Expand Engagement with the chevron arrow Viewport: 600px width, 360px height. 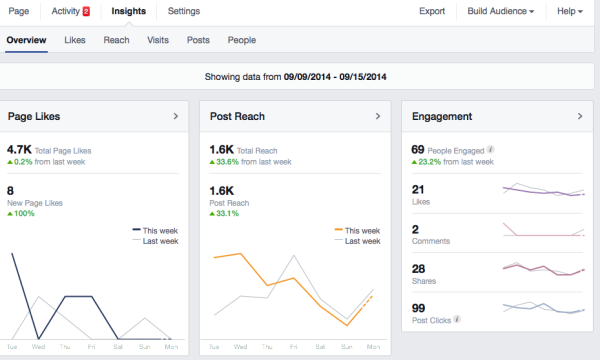pos(580,116)
